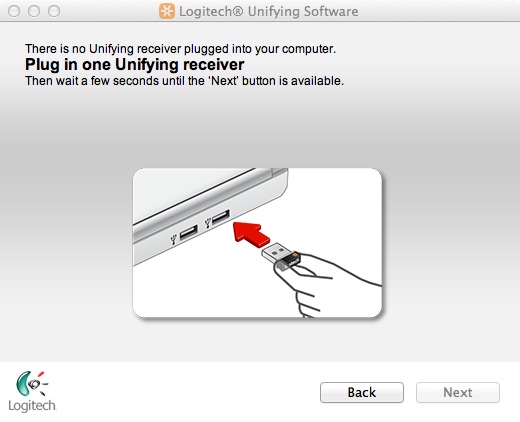Click the 'Plug in one Unifying receiver' heading
Viewport: 520px width, 422px height.
(x=135, y=65)
